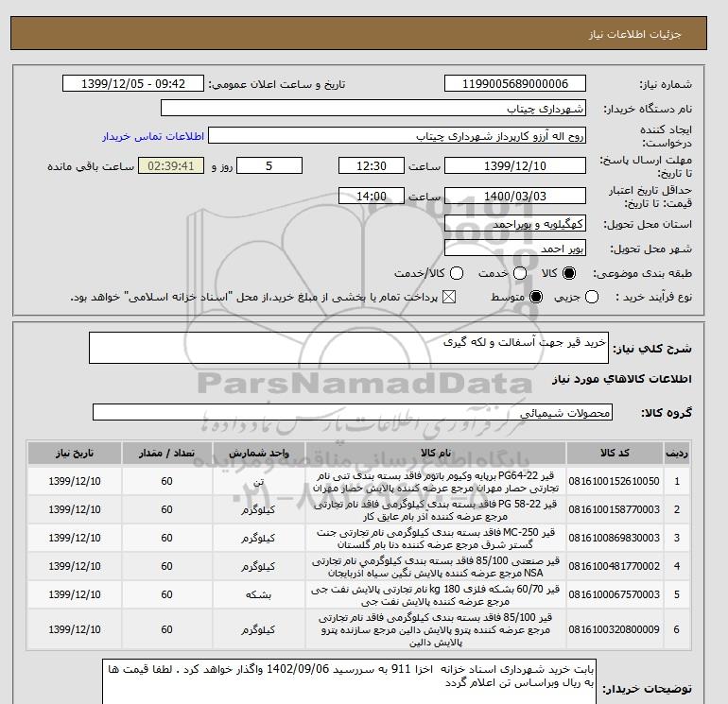Click the remaining time countdown 02:39:41

coord(171,165)
